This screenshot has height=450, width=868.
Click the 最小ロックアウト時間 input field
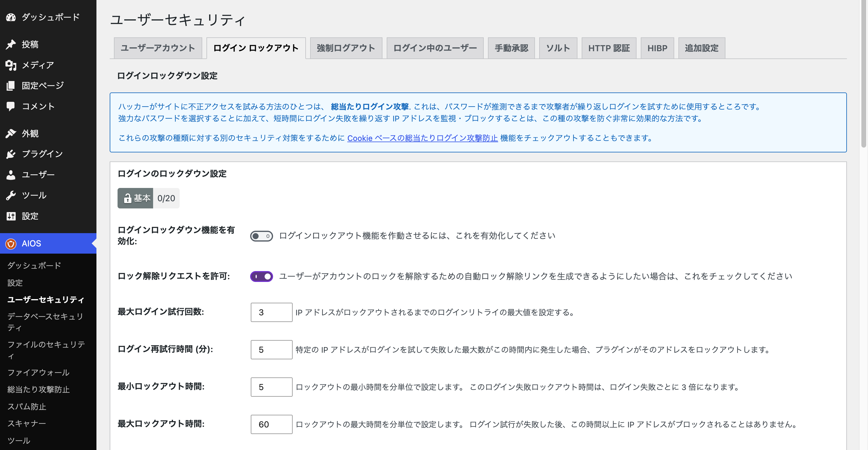tap(272, 387)
